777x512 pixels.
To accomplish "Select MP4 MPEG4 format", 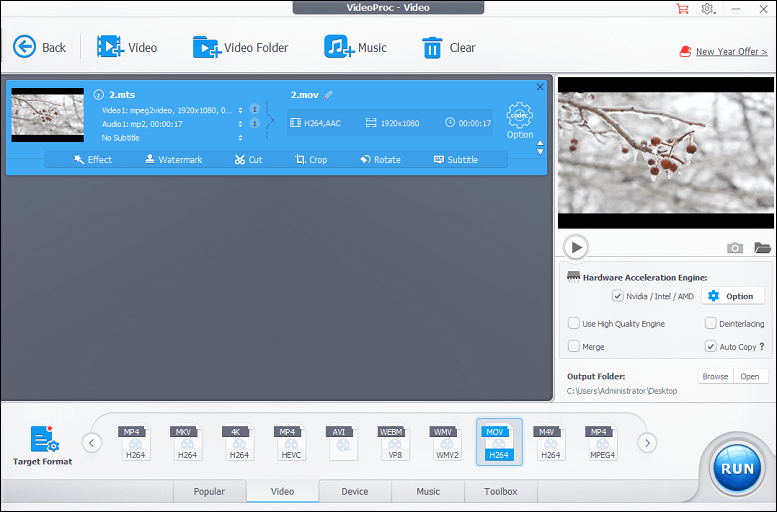I will (x=602, y=442).
